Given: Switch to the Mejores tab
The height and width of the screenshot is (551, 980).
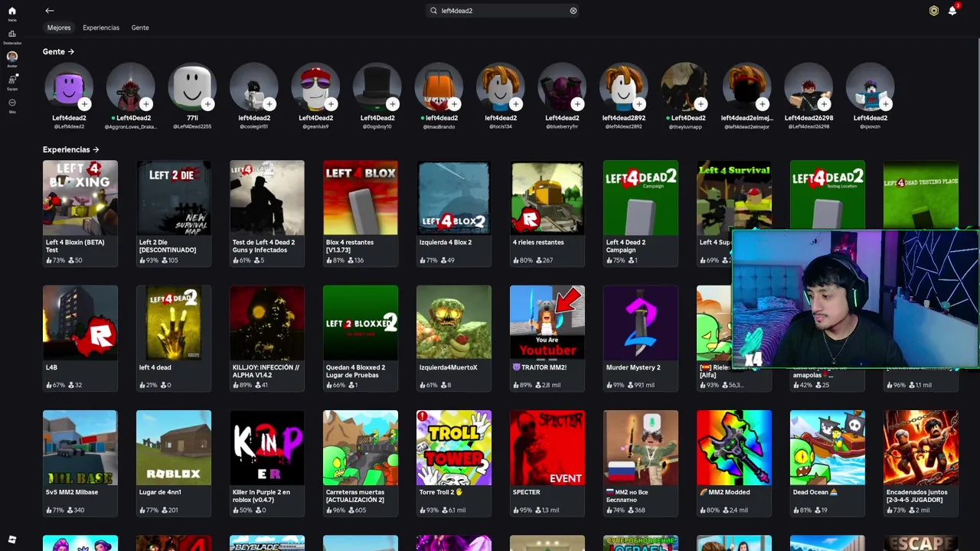Looking at the screenshot, I should (x=59, y=28).
